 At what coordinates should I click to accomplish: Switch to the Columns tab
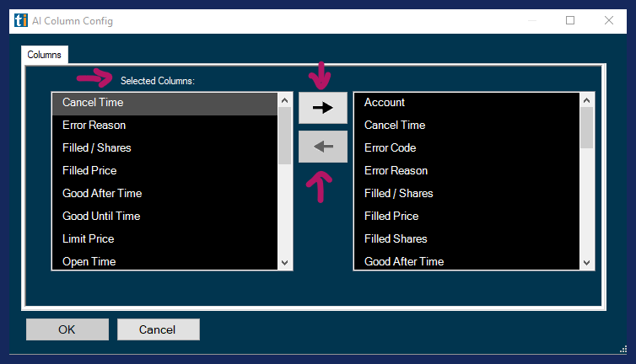45,55
